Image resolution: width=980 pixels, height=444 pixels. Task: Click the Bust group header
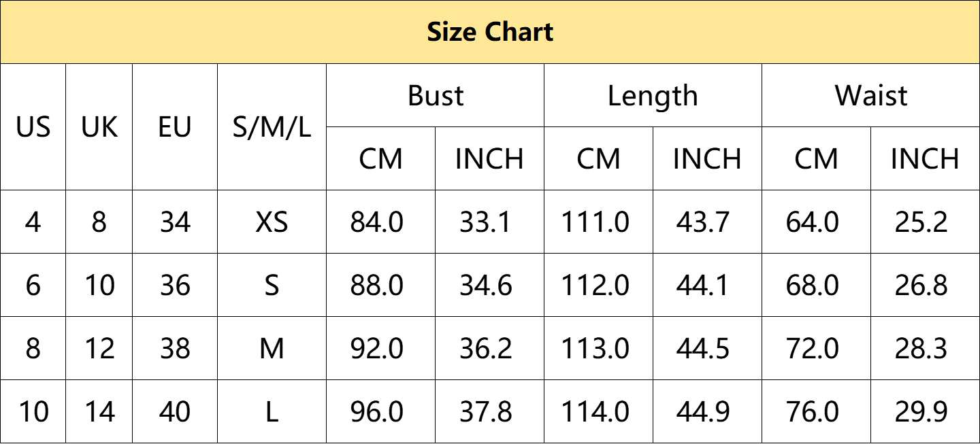point(436,95)
